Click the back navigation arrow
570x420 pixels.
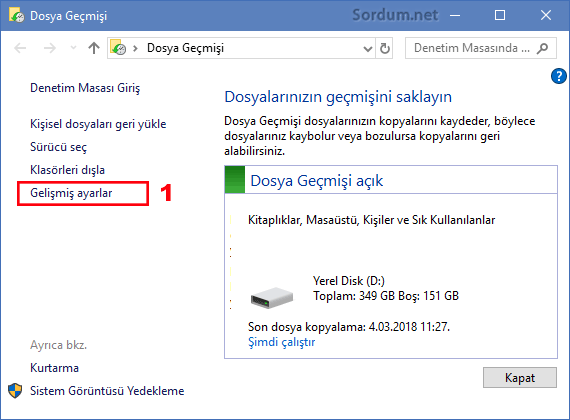click(x=20, y=48)
